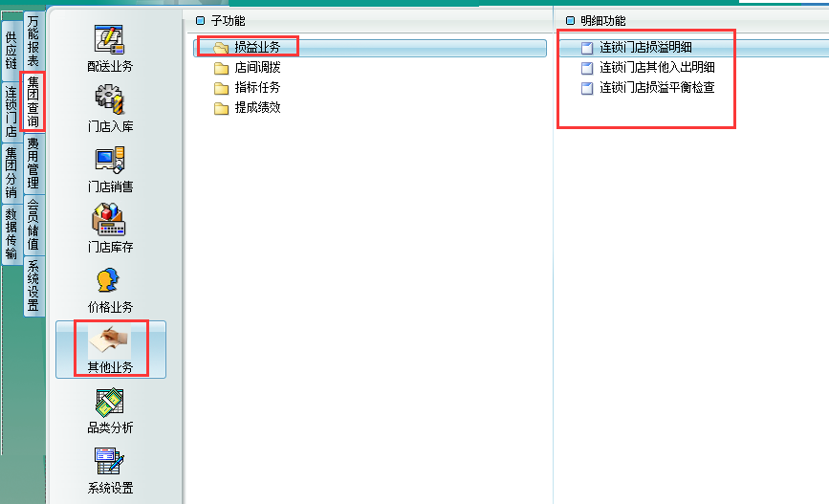Screen dimensions: 829x504
Task: Click the 子功能 header text
Action: [228, 21]
